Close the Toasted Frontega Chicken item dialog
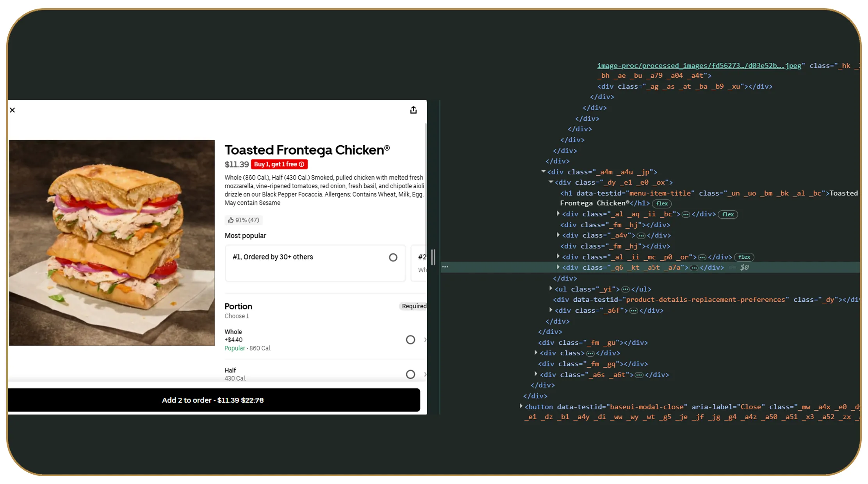Viewport: 868px width, 484px height. (x=12, y=110)
